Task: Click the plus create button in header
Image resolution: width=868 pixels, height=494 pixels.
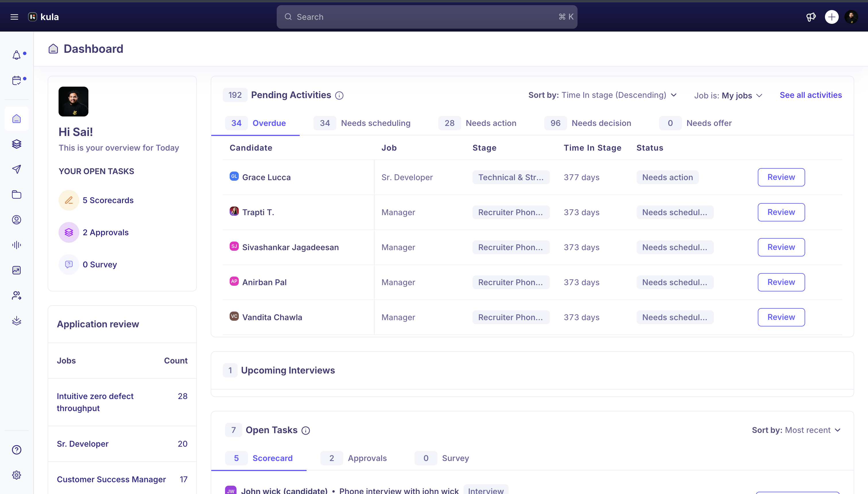Action: point(831,17)
